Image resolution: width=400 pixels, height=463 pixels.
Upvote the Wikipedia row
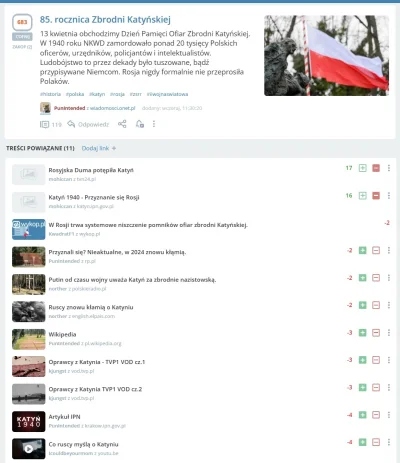pos(362,333)
